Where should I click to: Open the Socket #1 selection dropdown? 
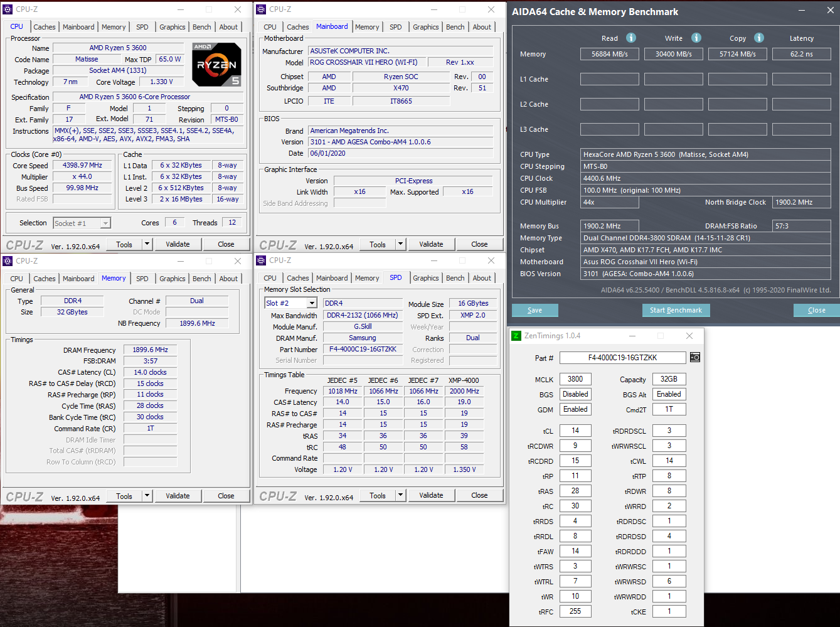105,223
